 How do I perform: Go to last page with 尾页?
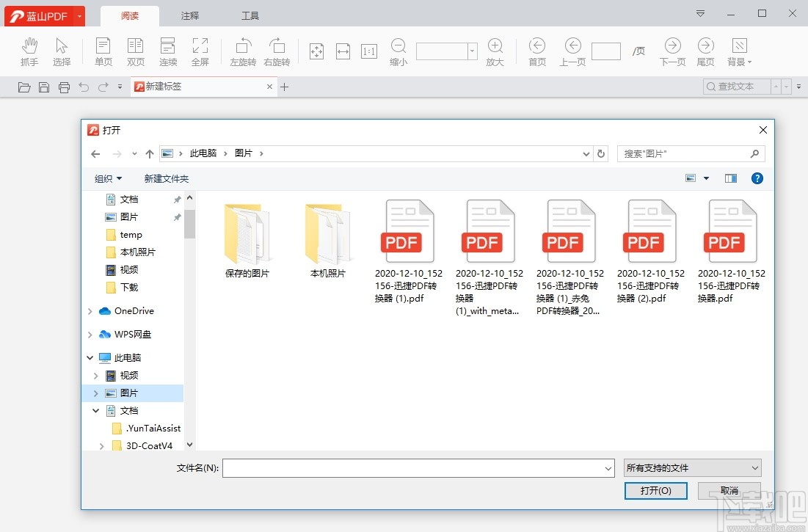(705, 51)
